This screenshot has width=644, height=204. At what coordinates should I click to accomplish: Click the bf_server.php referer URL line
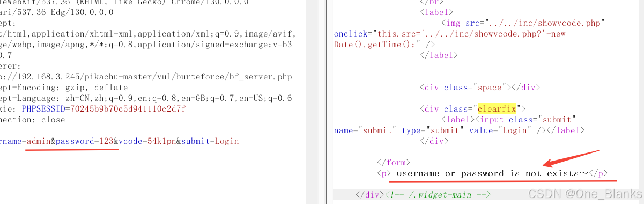pyautogui.click(x=146, y=77)
